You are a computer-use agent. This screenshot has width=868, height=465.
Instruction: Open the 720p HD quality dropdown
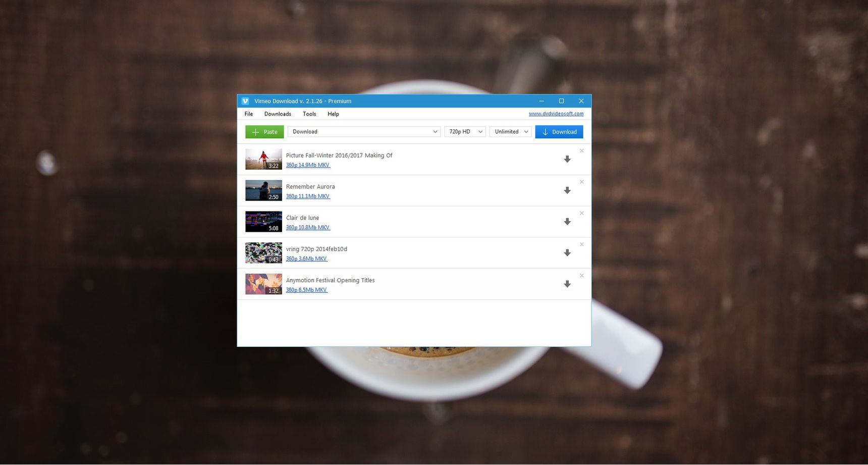click(x=465, y=132)
